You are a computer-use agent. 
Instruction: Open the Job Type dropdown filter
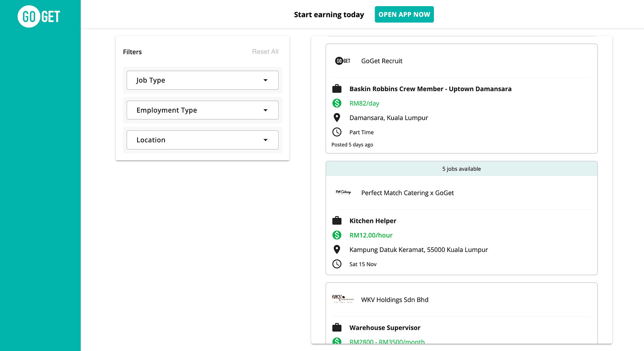tap(203, 80)
